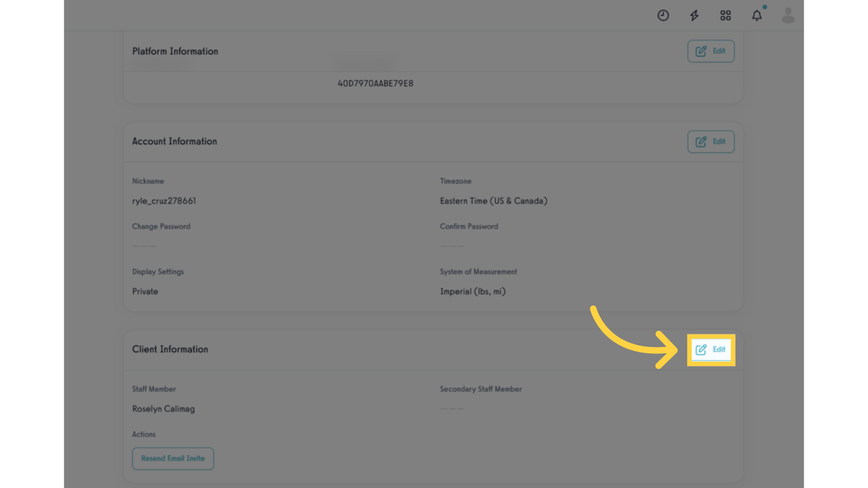Click the Resend Email Invite button

(x=173, y=458)
